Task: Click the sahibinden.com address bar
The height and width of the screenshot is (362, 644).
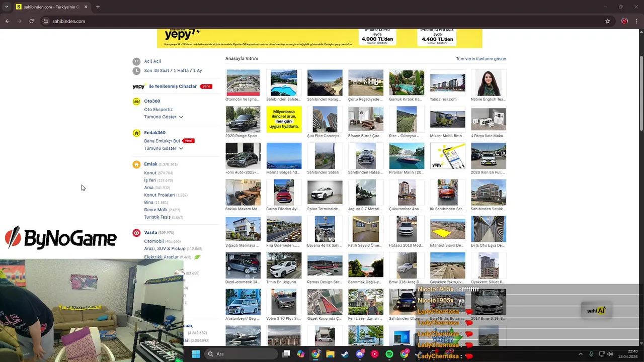Action: (x=322, y=21)
